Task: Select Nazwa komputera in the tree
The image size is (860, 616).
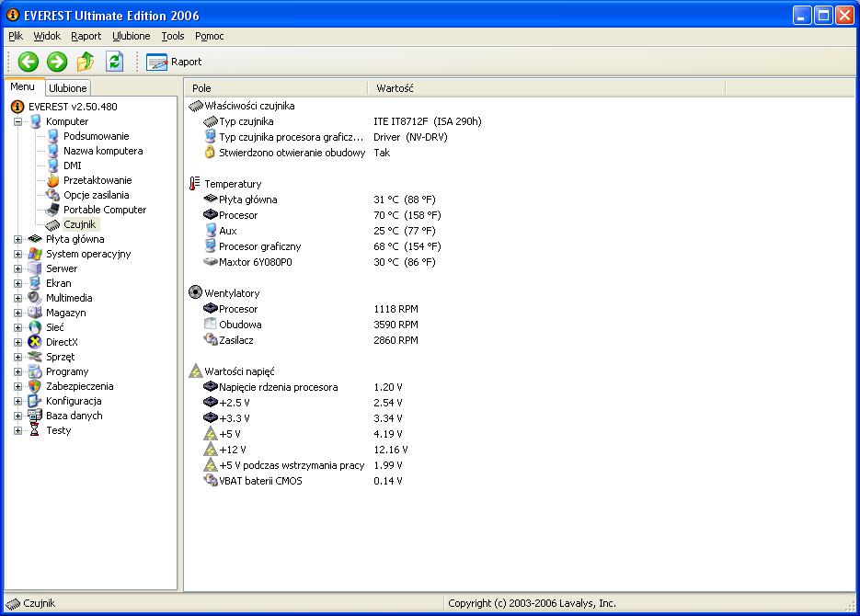Action: [103, 151]
